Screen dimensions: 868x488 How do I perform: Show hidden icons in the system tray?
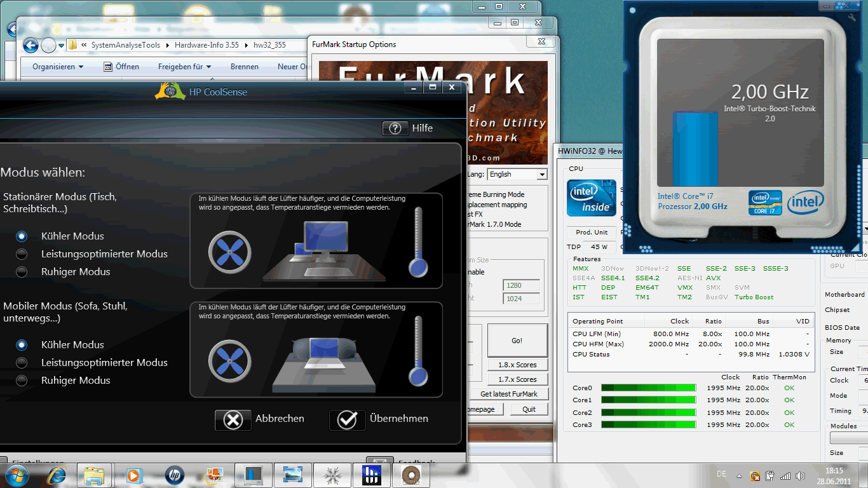tap(739, 475)
